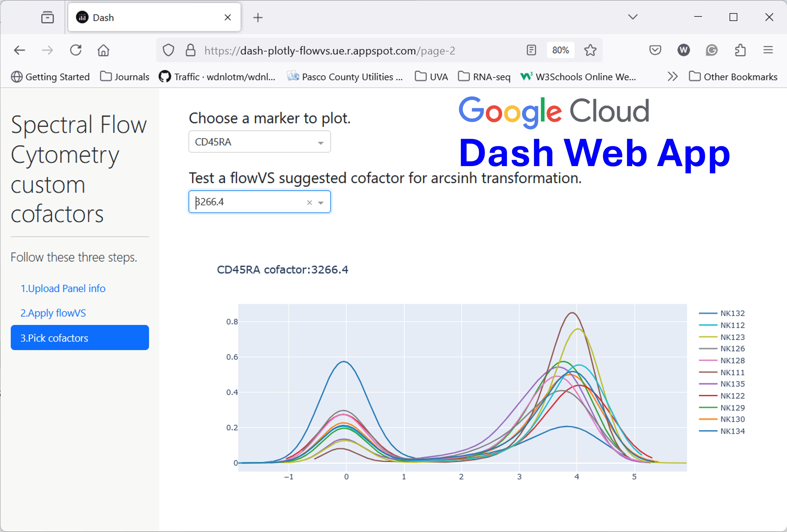Select the Dash browser tab
This screenshot has width=787, height=532.
pos(154,17)
